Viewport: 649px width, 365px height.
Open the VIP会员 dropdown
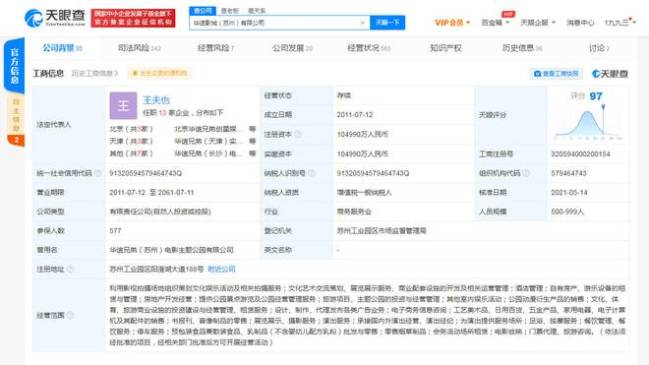pos(452,22)
